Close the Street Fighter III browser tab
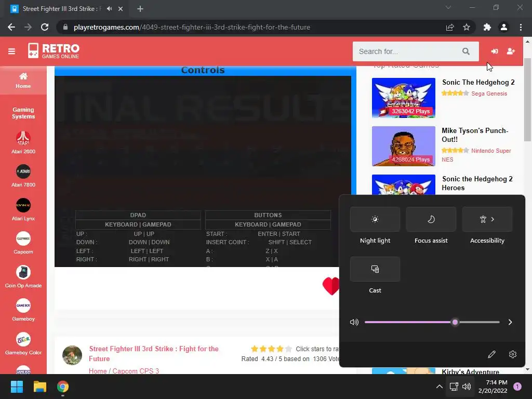Screen dimensions: 532x399 point(121,9)
